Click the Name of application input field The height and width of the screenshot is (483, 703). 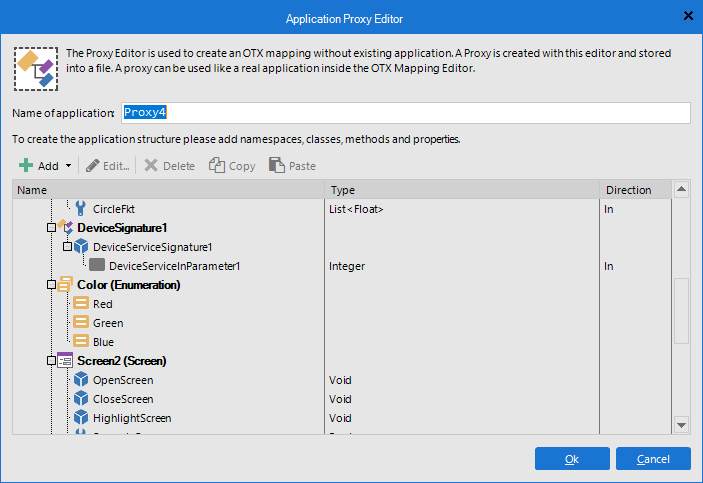point(406,113)
